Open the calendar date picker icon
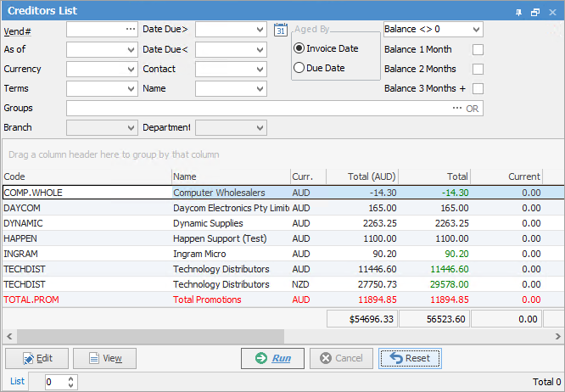The image size is (565, 392). (281, 30)
